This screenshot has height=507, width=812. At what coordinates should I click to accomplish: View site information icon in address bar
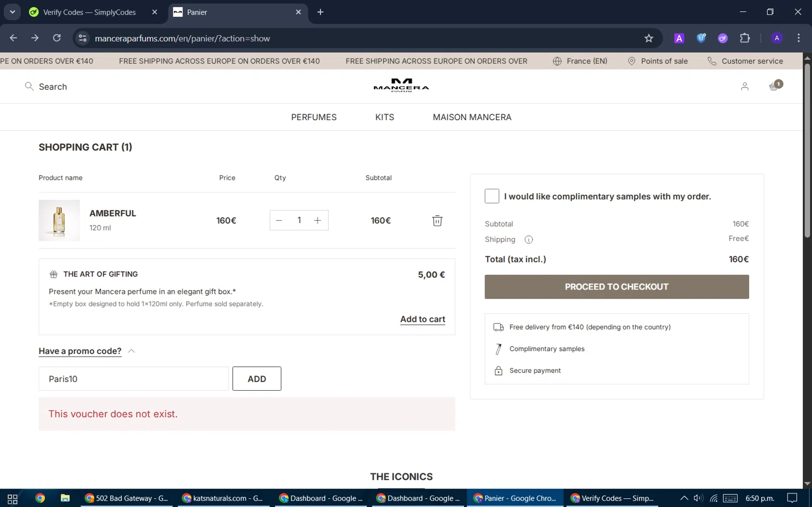(x=82, y=38)
